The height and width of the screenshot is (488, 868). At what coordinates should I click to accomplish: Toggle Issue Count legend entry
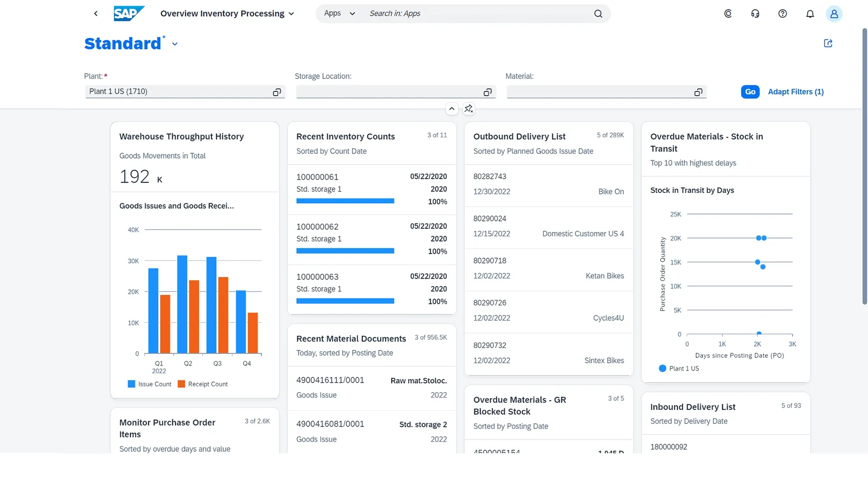coord(150,384)
